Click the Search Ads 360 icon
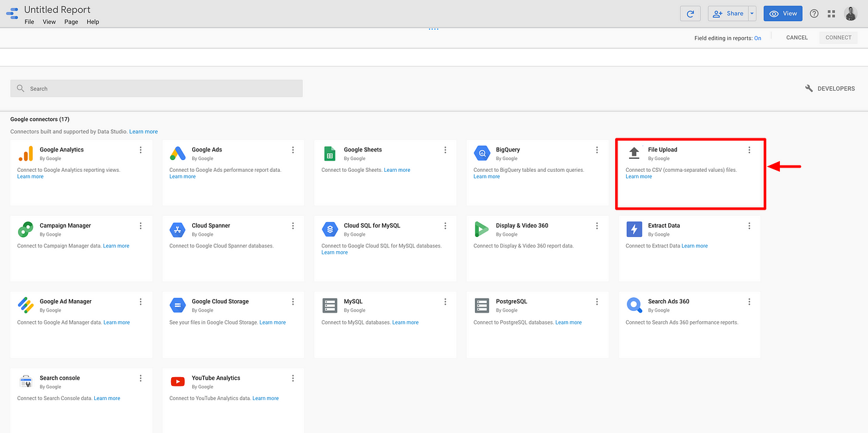 (634, 305)
